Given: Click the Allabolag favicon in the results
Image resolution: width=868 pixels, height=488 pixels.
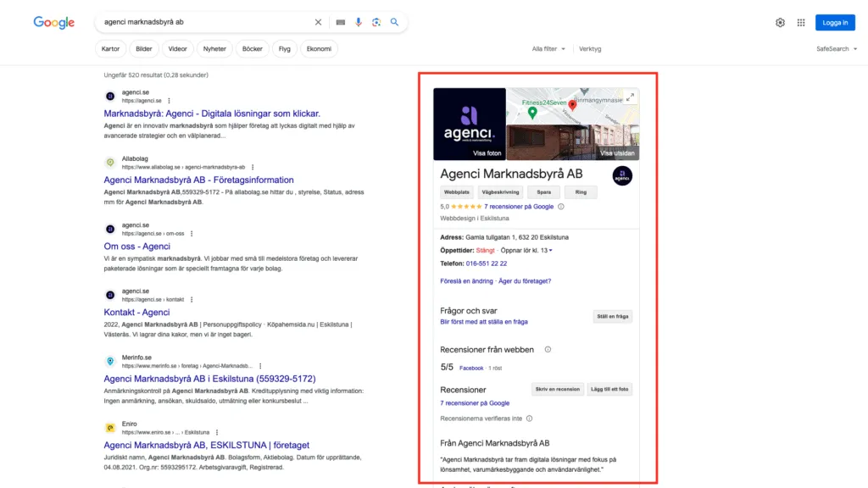Looking at the screenshot, I should coord(110,162).
